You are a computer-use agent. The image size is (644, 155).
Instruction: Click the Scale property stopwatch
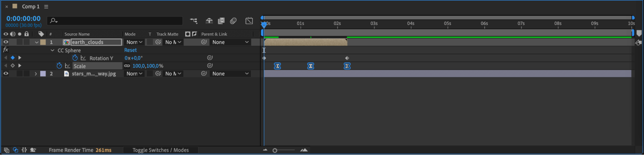click(x=59, y=66)
